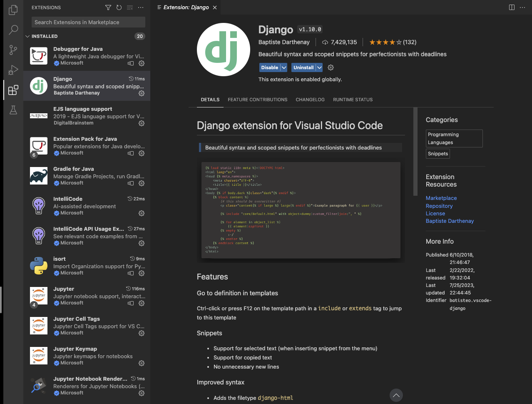Clear extensions search results icon
This screenshot has width=532, height=404.
[130, 7]
